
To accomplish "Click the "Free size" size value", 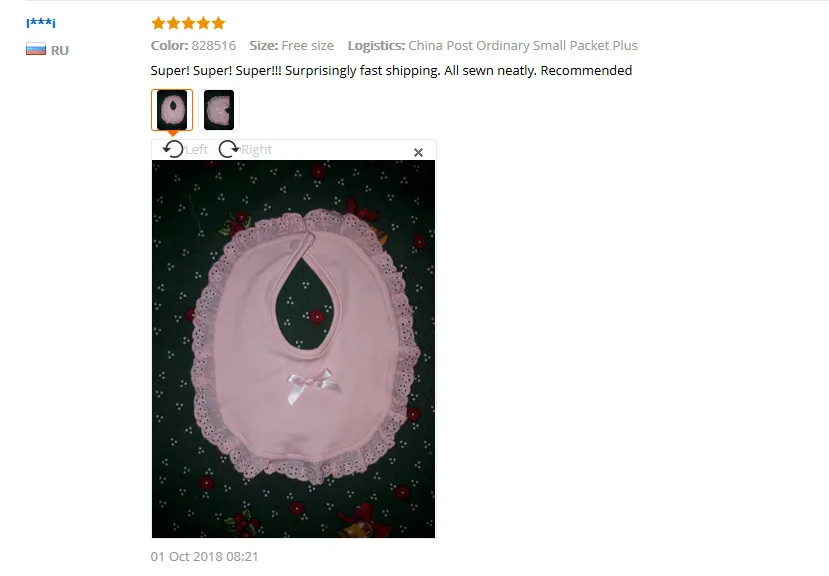I will pos(308,45).
